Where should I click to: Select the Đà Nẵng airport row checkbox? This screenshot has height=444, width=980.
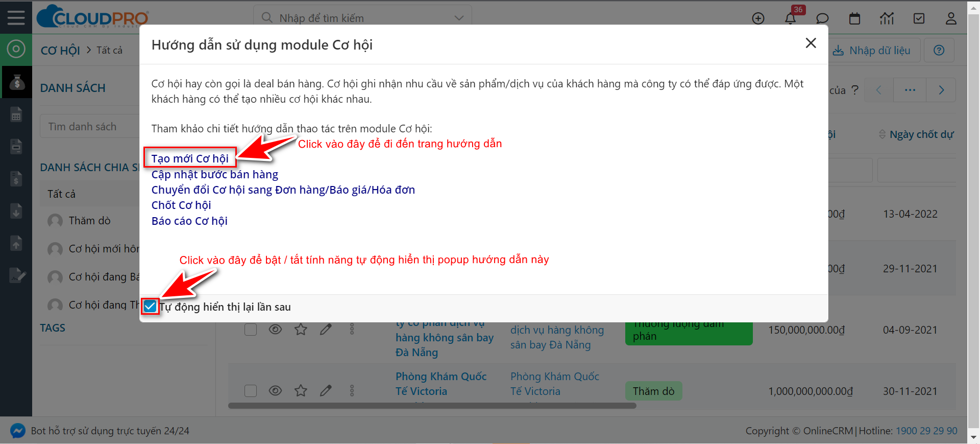[251, 330]
